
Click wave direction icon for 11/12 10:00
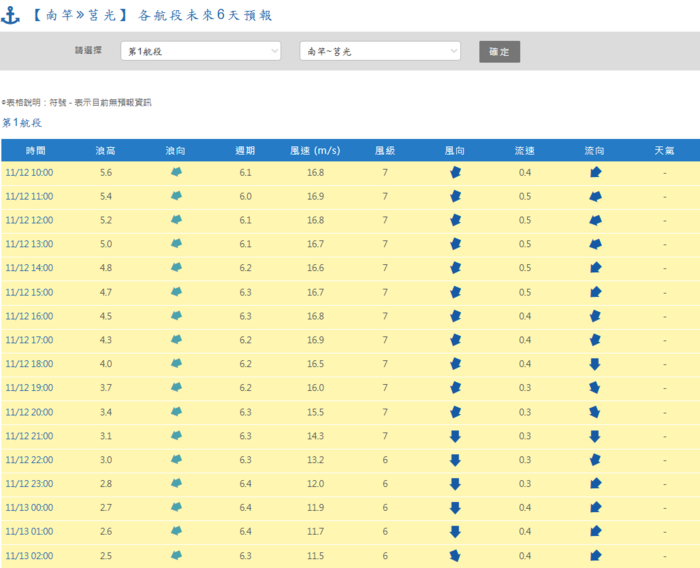click(176, 172)
